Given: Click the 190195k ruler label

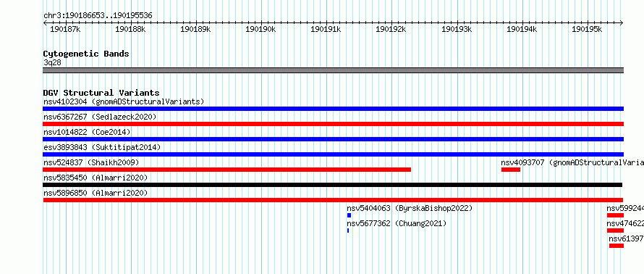Looking at the screenshot, I should pos(587,30).
